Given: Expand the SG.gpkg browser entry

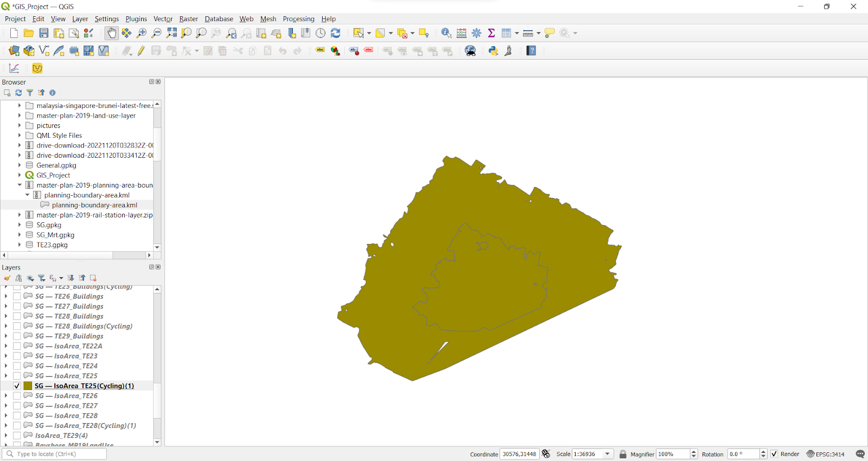Looking at the screenshot, I should tap(20, 225).
